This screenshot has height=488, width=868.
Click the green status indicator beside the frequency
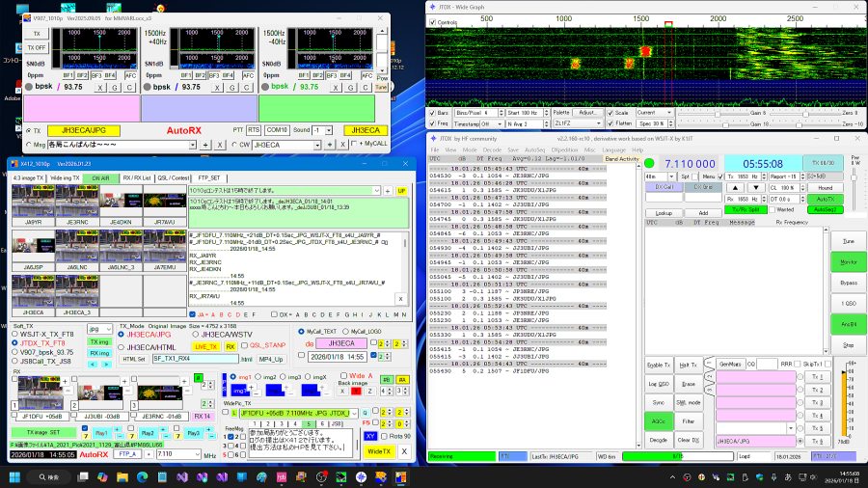649,164
